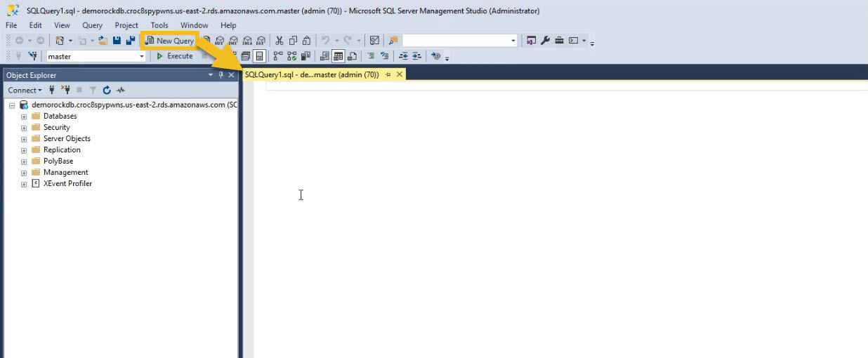The image size is (868, 358).
Task: Click the DAX query icon
Action: [x=260, y=41]
